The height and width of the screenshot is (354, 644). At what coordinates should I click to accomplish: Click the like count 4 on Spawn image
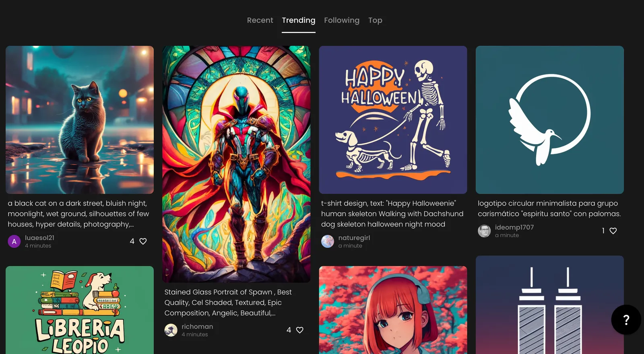point(289,330)
